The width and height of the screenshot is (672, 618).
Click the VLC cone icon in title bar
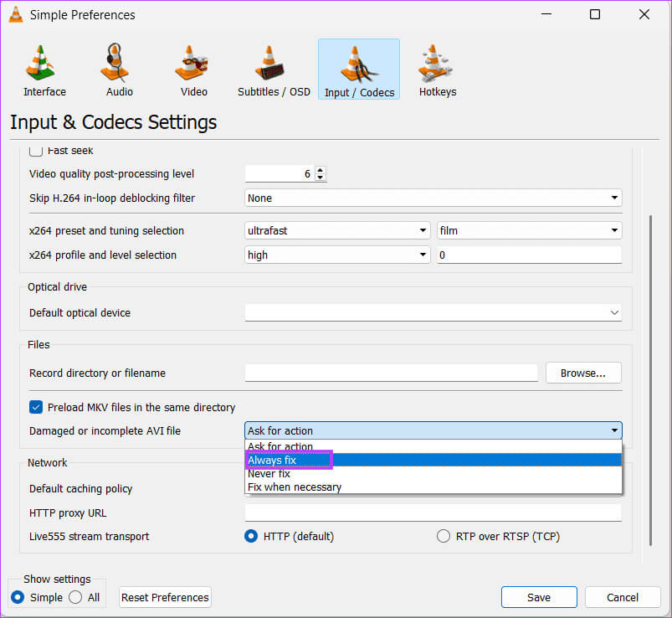click(15, 14)
